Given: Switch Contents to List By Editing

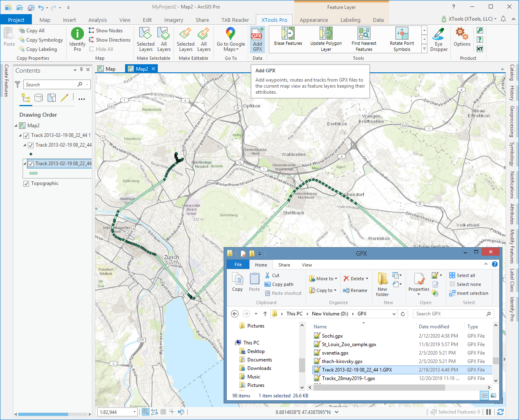Looking at the screenshot, I should click(x=64, y=98).
